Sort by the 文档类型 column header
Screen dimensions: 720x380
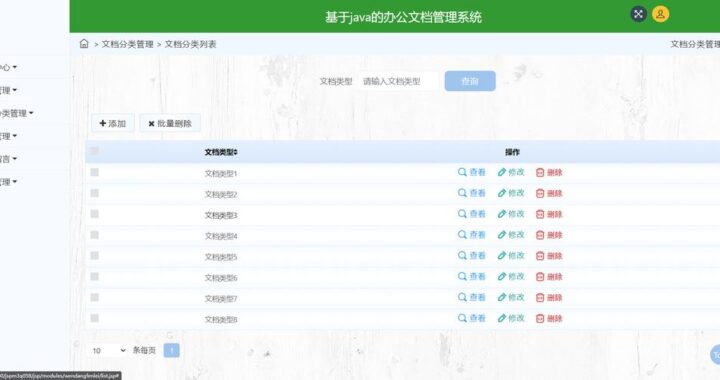221,152
